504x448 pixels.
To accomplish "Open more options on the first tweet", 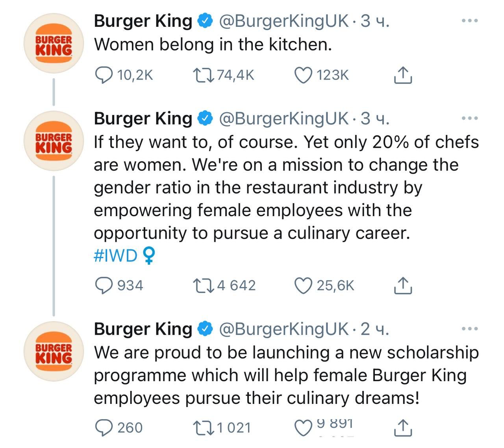I will [470, 20].
